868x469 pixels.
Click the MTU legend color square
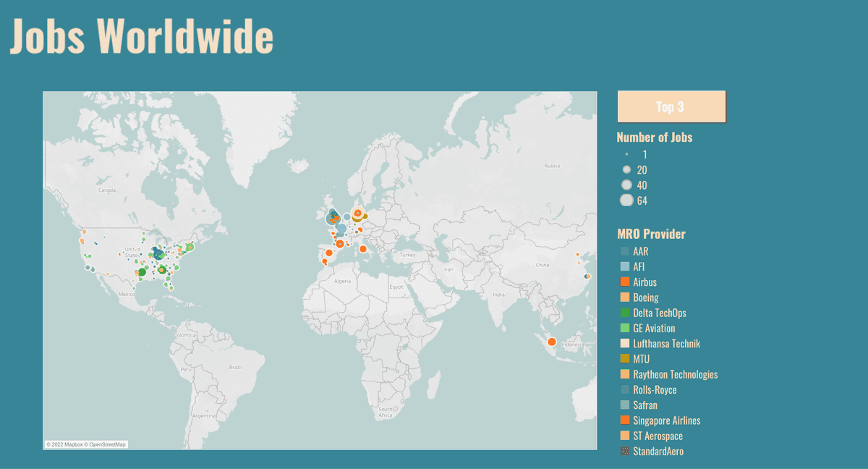click(x=625, y=359)
